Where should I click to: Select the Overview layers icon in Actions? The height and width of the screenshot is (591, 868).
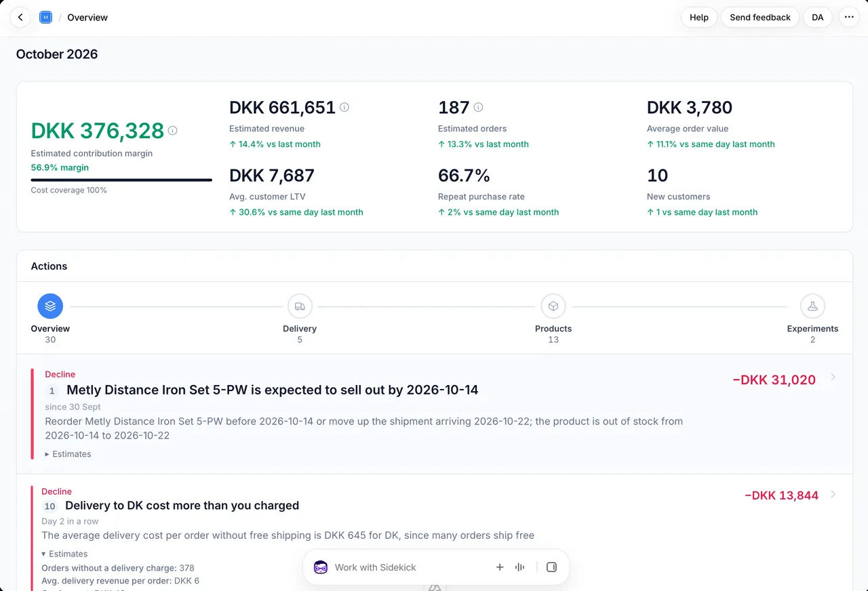(50, 306)
